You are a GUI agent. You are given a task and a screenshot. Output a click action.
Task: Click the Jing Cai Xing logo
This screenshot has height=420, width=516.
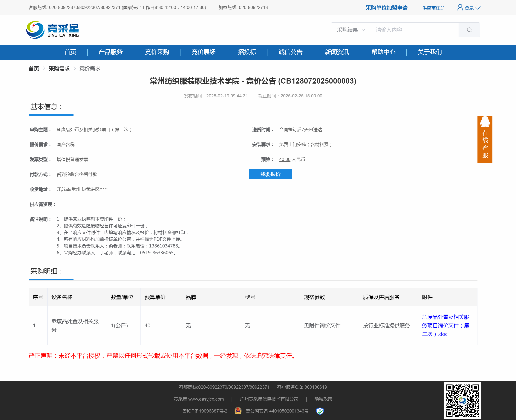coord(53,30)
